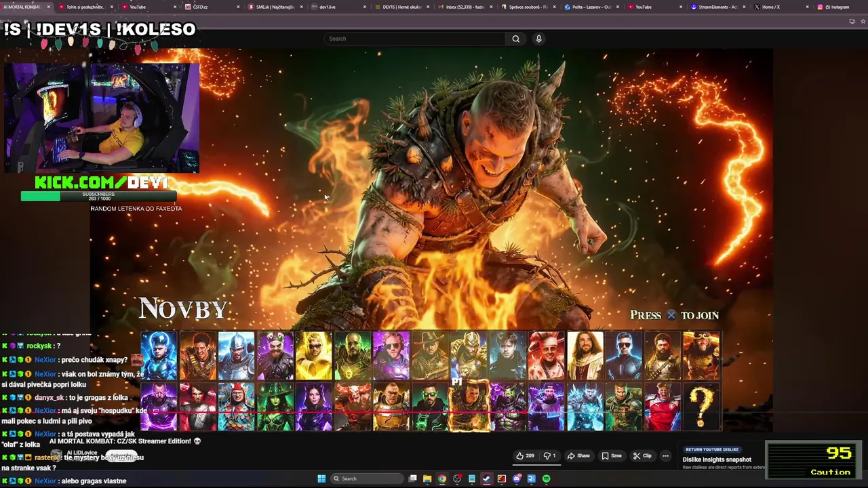This screenshot has width=868, height=488.
Task: Click the voice search microphone icon
Action: tap(538, 39)
